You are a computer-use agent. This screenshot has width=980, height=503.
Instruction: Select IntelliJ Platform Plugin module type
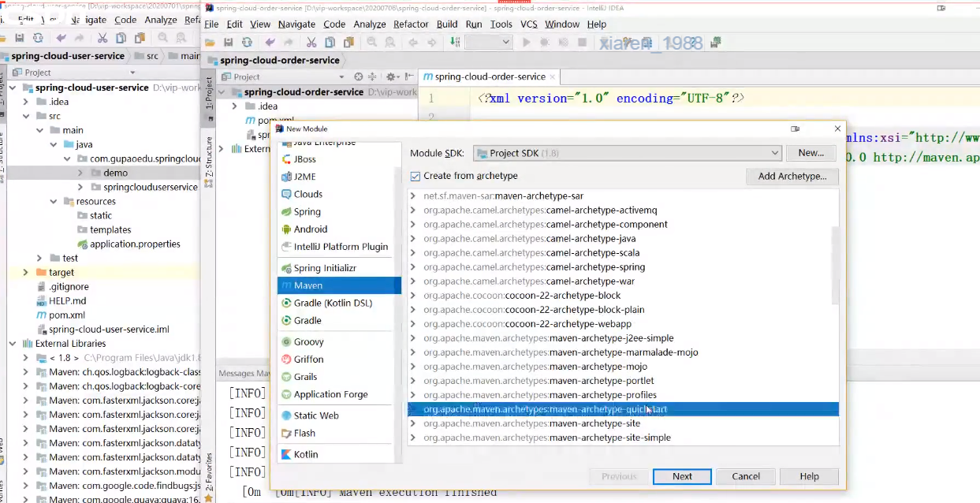[339, 247]
